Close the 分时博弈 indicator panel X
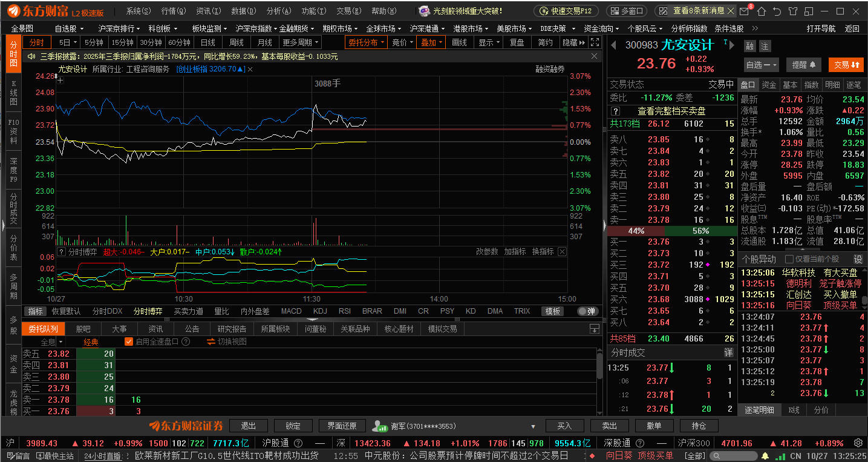Screen dimensions: 868x462 click(562, 251)
